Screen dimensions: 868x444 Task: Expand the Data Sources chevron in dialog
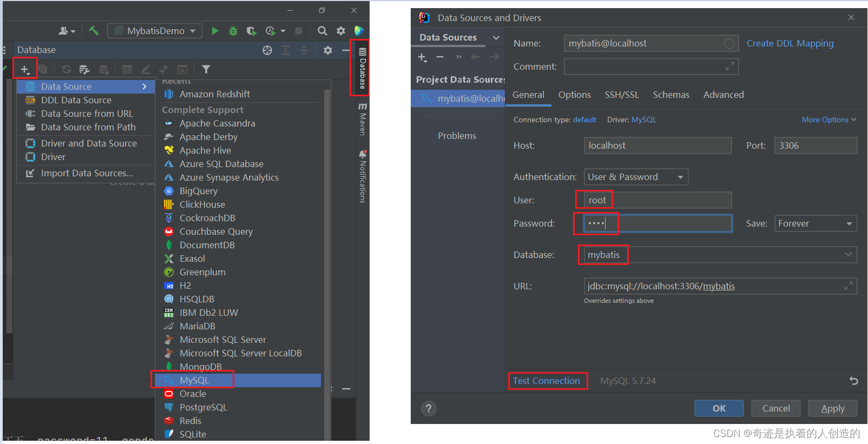[496, 37]
